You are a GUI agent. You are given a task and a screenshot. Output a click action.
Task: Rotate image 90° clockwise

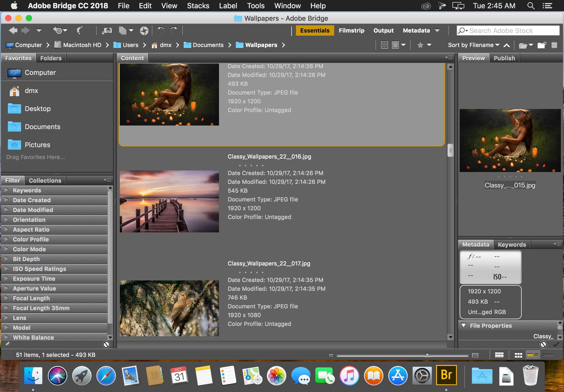point(174,30)
